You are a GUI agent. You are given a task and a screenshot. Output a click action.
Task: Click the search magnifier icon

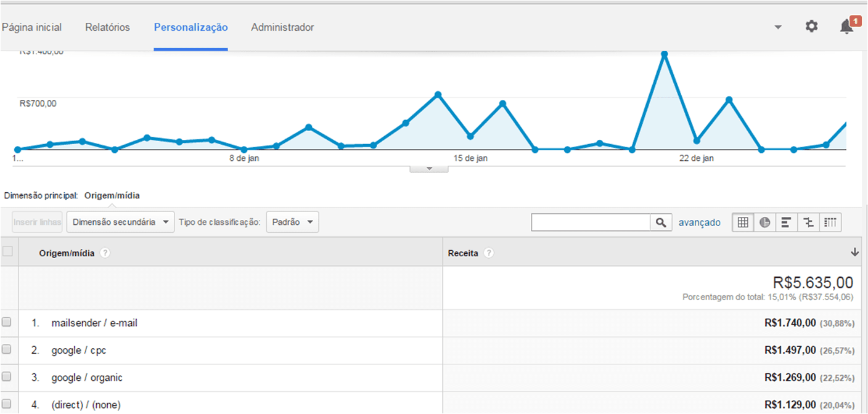(x=661, y=222)
